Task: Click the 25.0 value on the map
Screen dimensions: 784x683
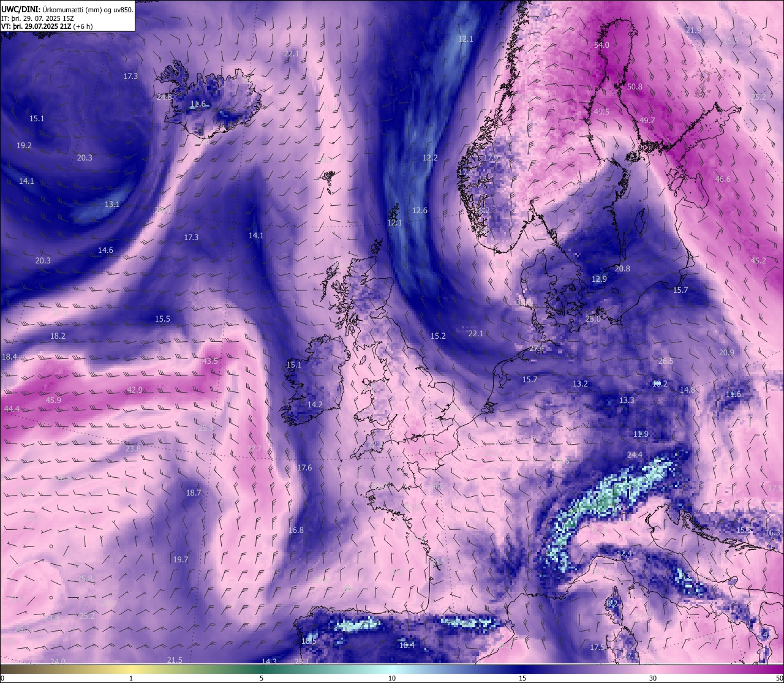Action: tap(593, 319)
